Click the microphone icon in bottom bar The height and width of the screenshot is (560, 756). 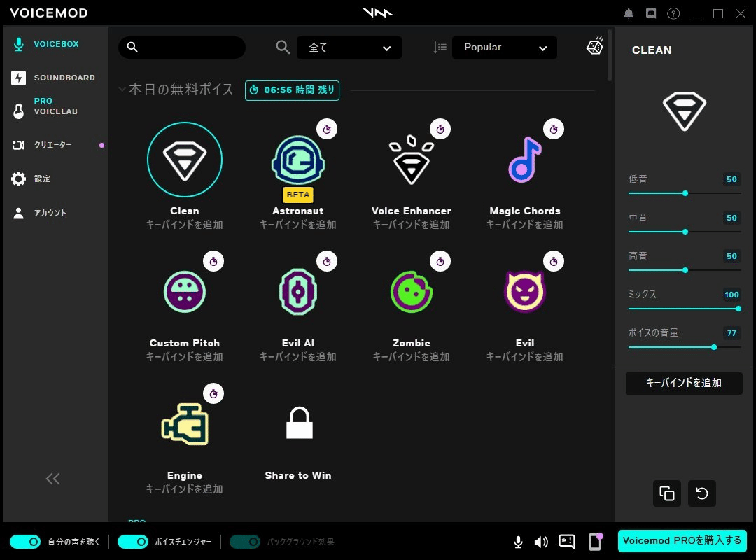(518, 541)
